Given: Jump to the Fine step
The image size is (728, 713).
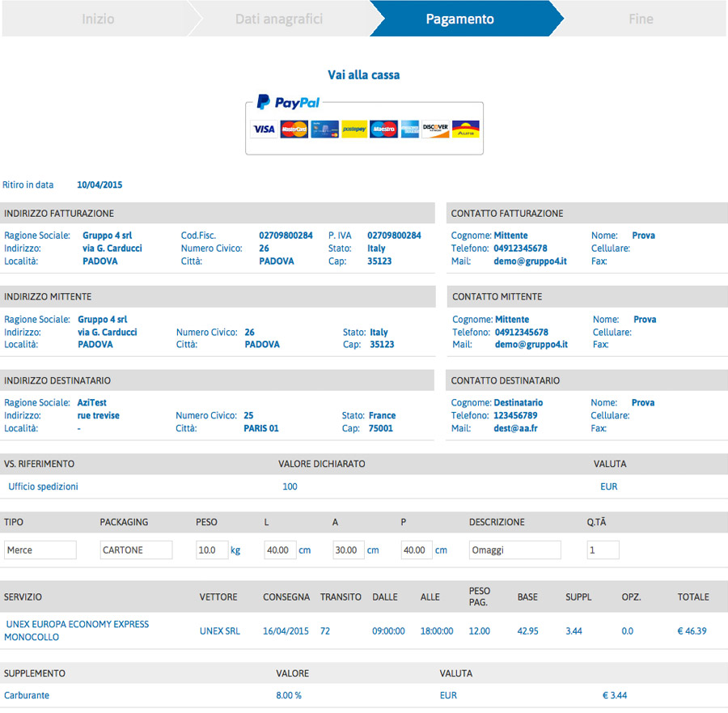Looking at the screenshot, I should [x=641, y=19].
